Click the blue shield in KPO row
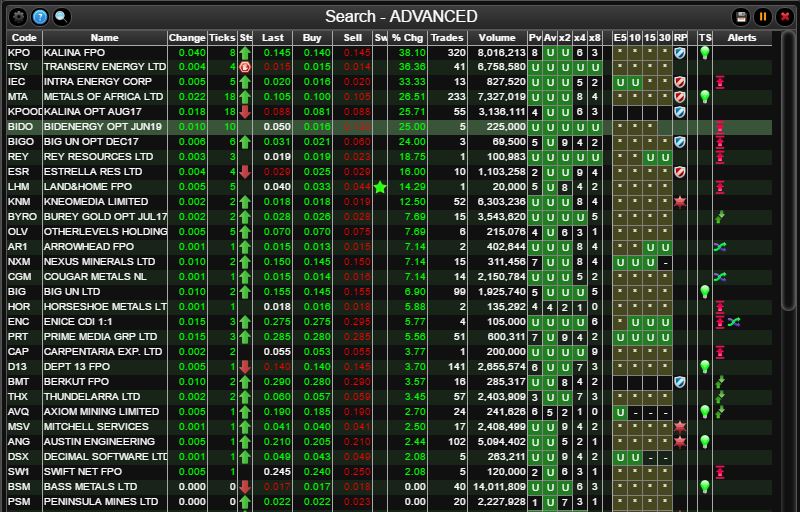Screen dimensions: 800x512 coord(680,53)
